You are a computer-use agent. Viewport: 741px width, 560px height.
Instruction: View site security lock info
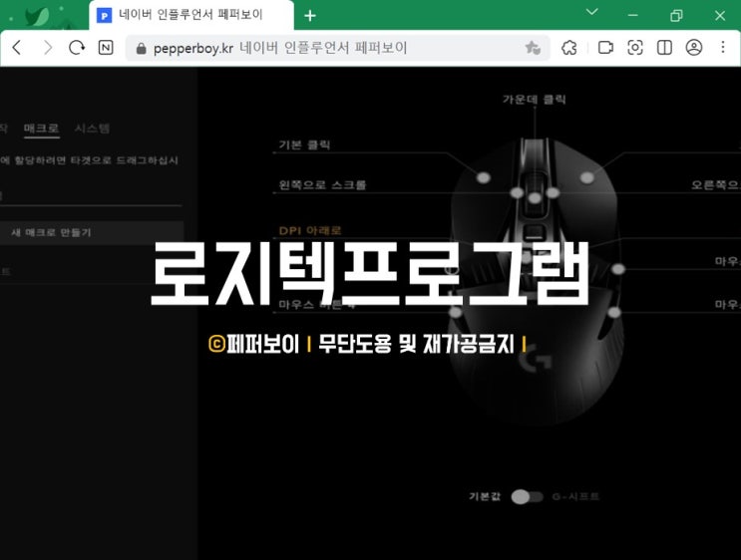click(141, 48)
